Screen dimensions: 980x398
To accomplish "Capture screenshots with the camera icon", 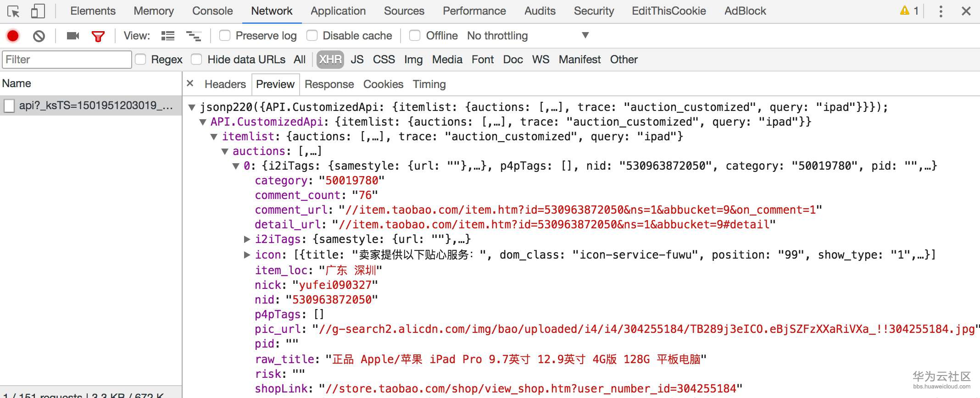I will [x=73, y=36].
